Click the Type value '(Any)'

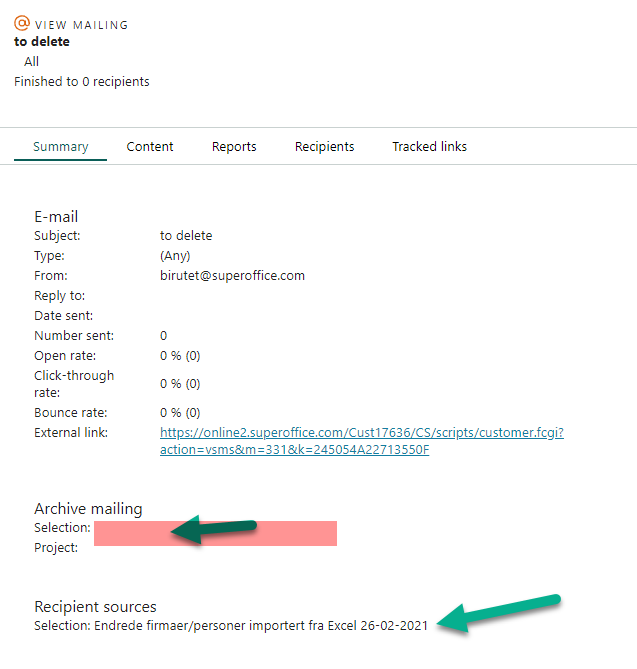coord(175,256)
